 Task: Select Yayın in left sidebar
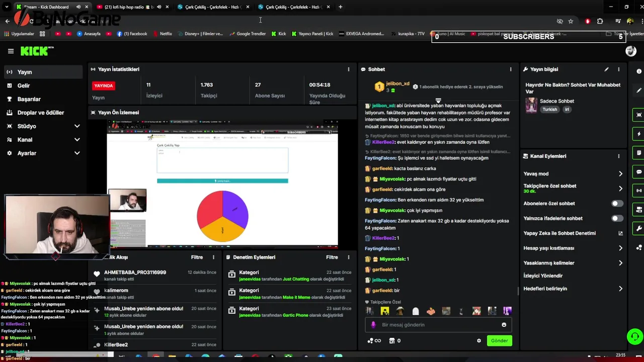[42, 72]
